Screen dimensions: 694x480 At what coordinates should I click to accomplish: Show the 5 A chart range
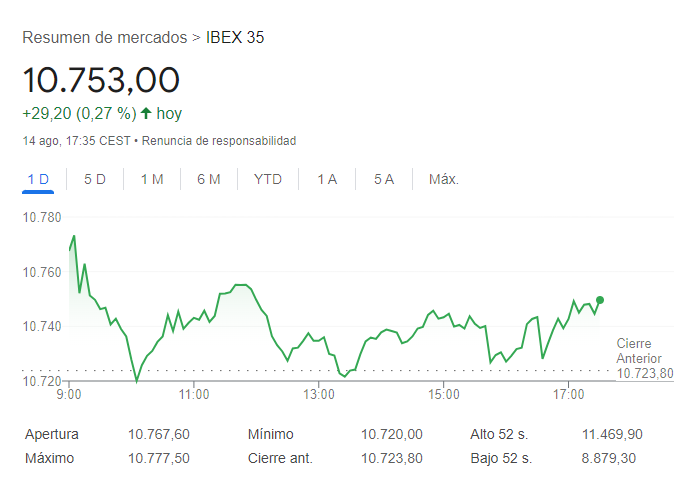click(384, 180)
